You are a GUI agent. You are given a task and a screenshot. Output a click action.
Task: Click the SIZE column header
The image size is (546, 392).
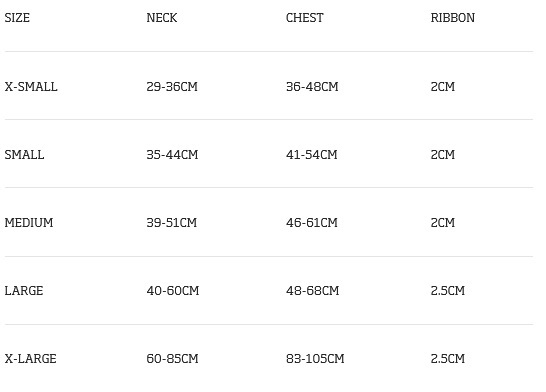pos(17,18)
